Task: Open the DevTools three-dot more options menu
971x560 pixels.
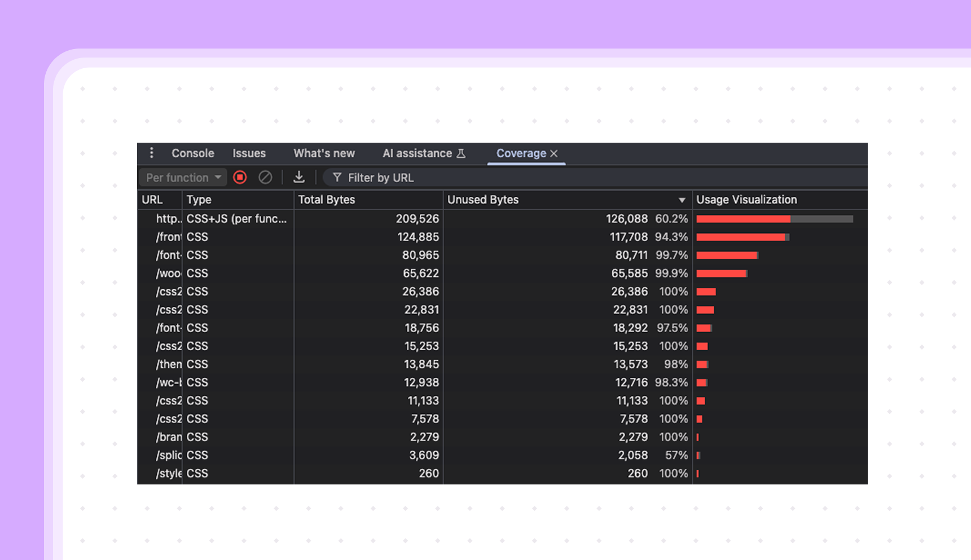Action: coord(151,153)
